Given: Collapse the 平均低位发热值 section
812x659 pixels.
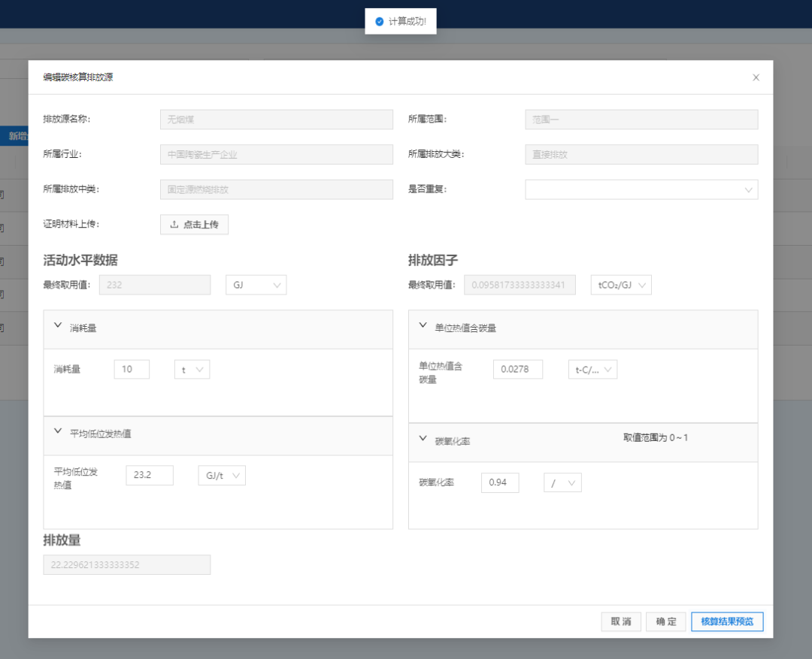Looking at the screenshot, I should click(59, 432).
